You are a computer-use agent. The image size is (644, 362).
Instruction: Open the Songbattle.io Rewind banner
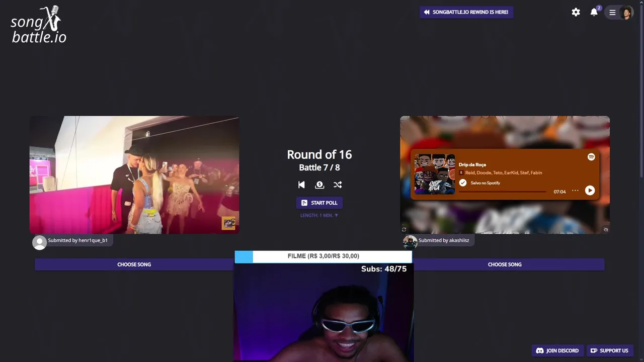pyautogui.click(x=466, y=12)
